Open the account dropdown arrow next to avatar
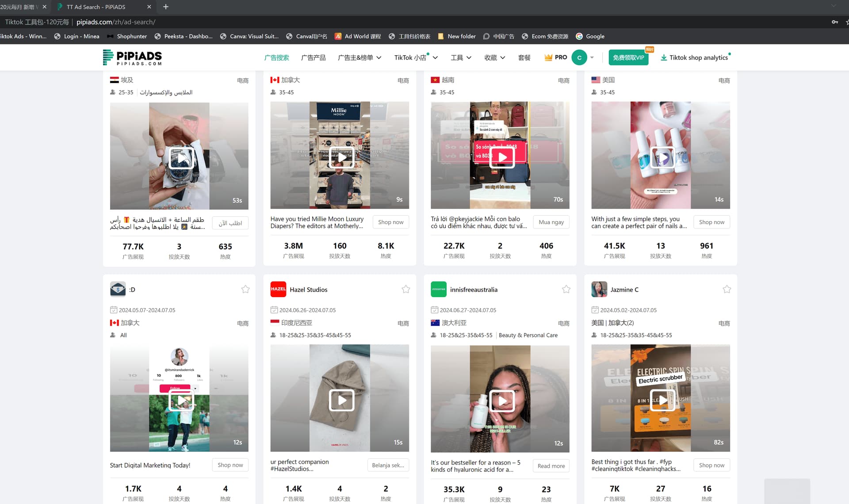The height and width of the screenshot is (504, 849). pos(592,57)
